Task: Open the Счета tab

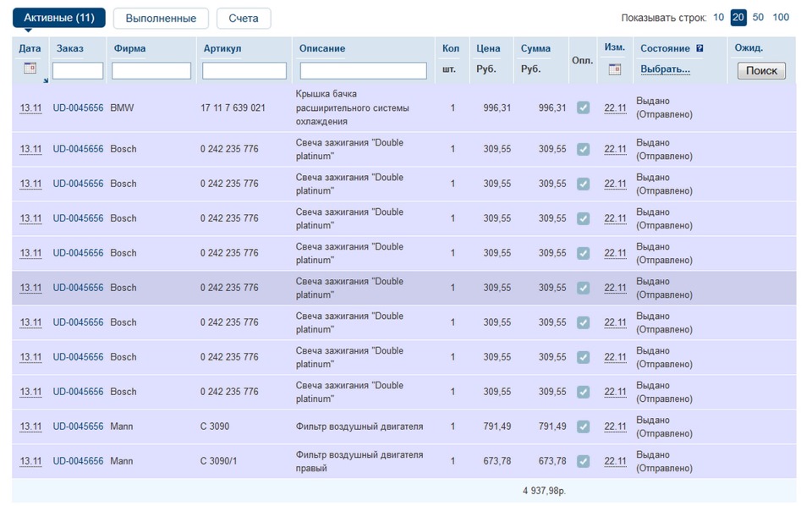Action: [x=244, y=19]
